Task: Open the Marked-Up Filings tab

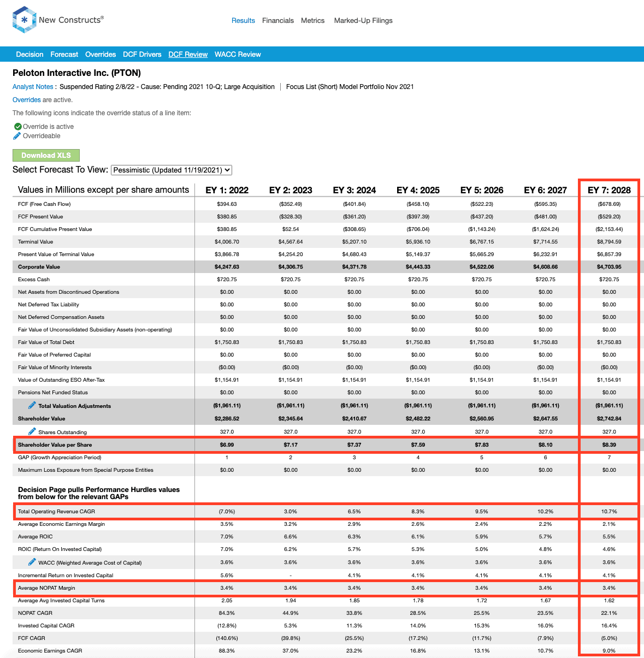Action: point(363,21)
